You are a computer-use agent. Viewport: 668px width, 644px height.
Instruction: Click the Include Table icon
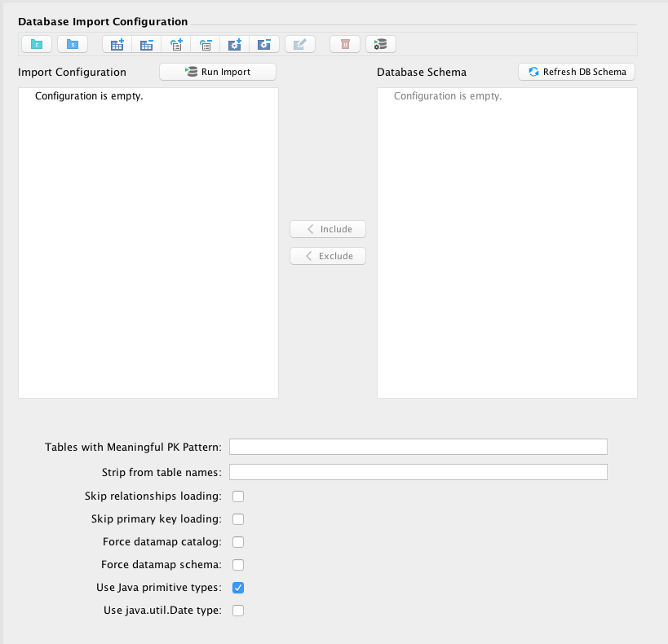coord(117,44)
